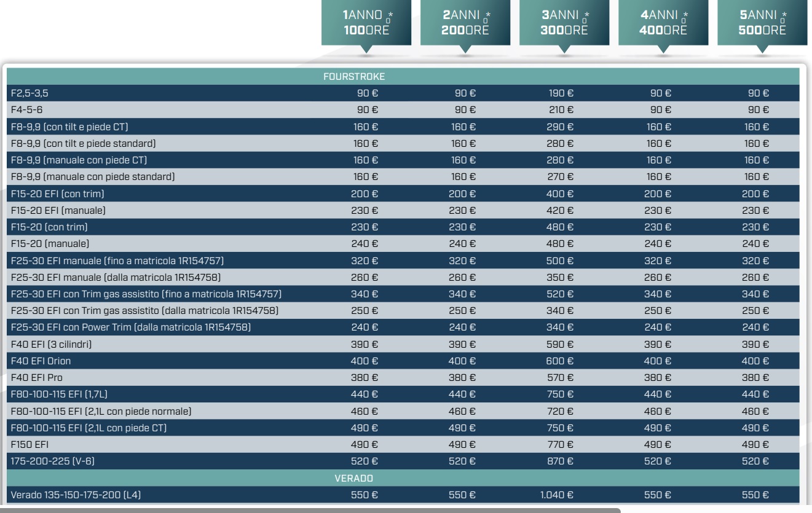812x513 pixels.
Task: Click F8-9,9 (con tilt e piede CT) 5 ANNI price
Action: click(x=757, y=127)
